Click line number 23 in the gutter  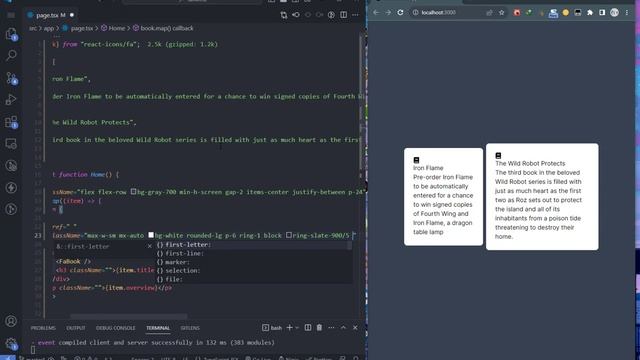pos(38,235)
